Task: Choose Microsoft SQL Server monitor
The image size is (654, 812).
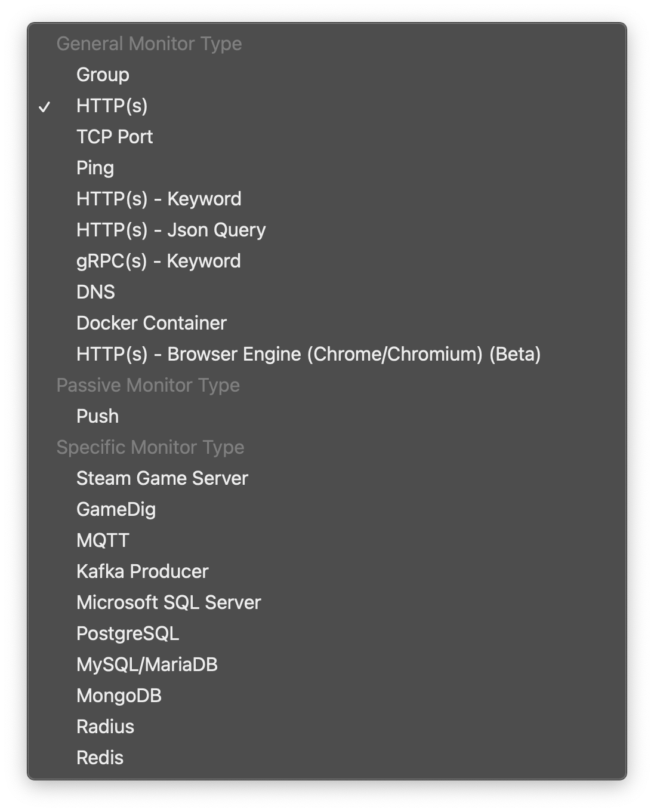Action: [x=168, y=602]
